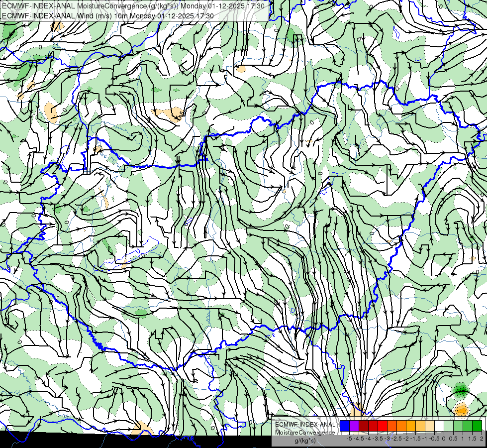487x448 pixels.
Task: Pick the pale peach swatch left of white
Action: 429,426
